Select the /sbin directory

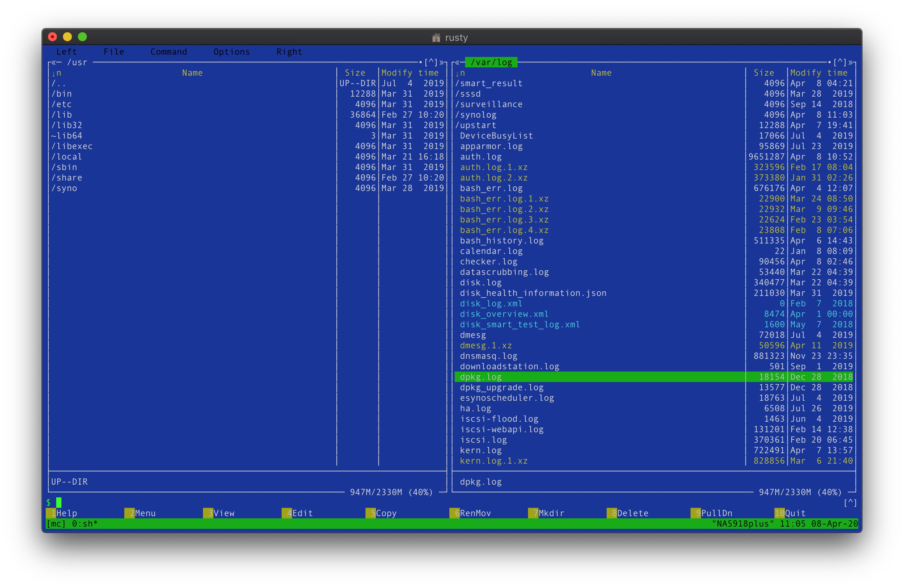coord(247,167)
